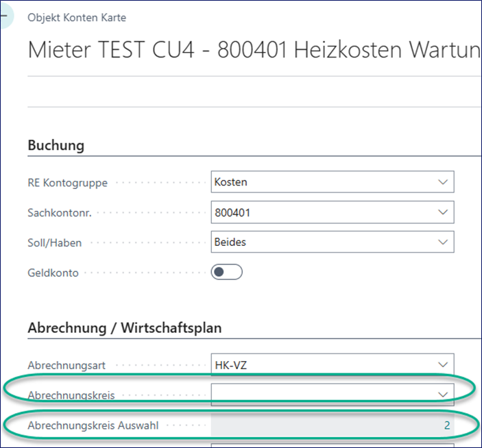This screenshot has width=482, height=448.
Task: Open the Abrechnungsart dropdown chevron
Action: [x=441, y=365]
